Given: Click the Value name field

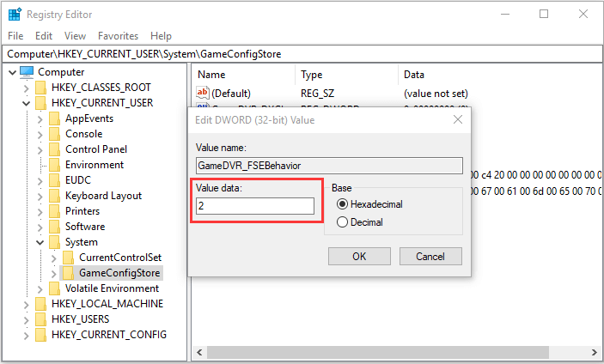Looking at the screenshot, I should (x=329, y=166).
